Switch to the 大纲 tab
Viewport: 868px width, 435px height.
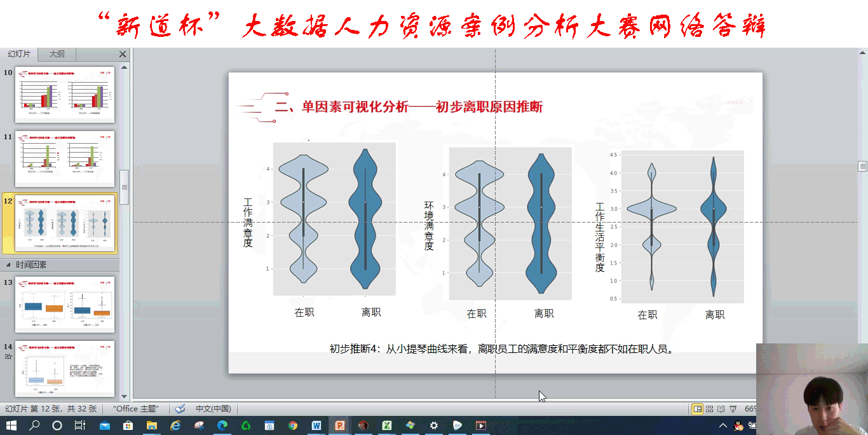pyautogui.click(x=57, y=54)
